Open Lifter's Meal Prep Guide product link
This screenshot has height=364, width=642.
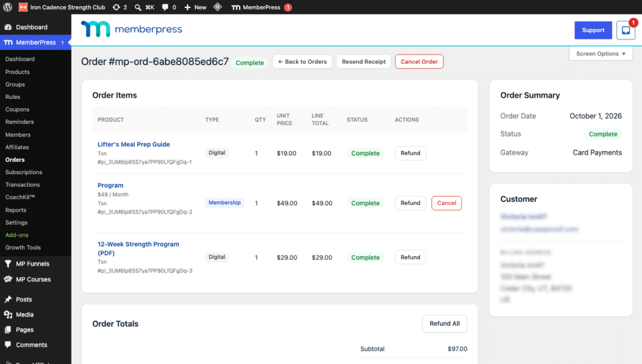(x=134, y=144)
